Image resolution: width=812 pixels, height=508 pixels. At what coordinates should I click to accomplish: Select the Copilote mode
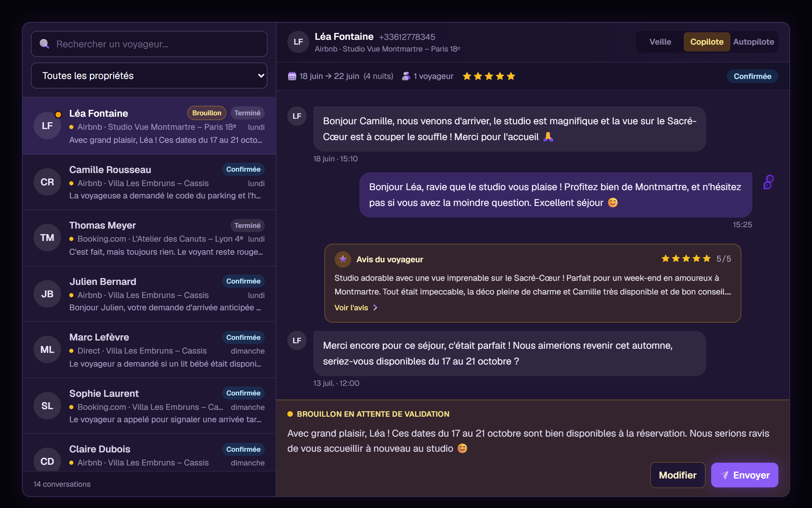(707, 42)
